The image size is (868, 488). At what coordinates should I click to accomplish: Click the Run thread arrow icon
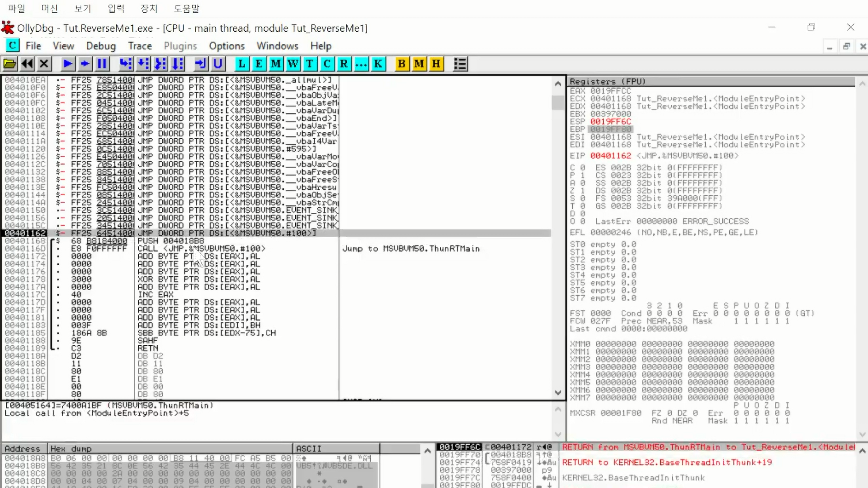[85, 64]
